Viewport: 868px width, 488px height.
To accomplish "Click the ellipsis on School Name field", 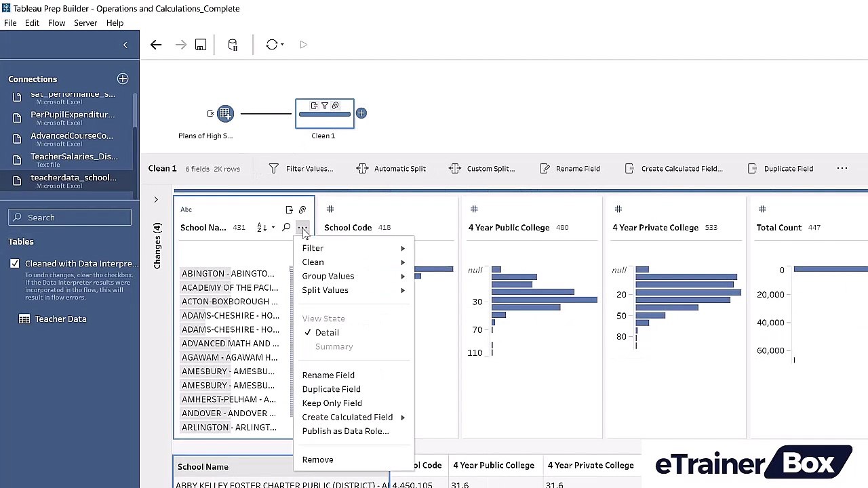I will (x=302, y=228).
